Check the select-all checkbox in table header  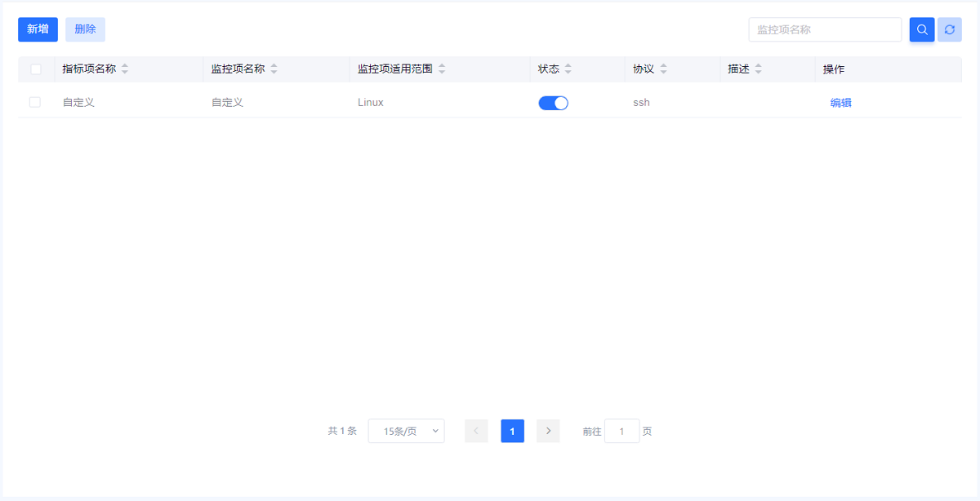click(36, 69)
